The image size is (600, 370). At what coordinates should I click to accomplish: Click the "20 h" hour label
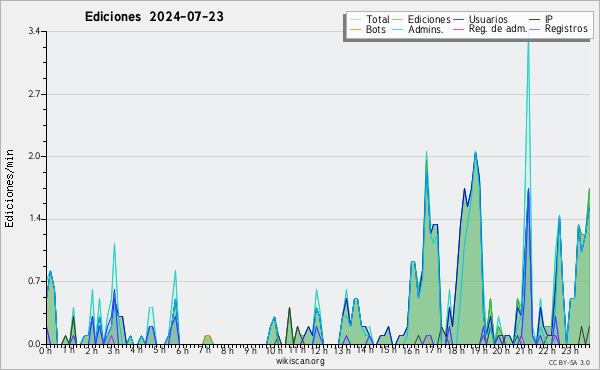[501, 350]
